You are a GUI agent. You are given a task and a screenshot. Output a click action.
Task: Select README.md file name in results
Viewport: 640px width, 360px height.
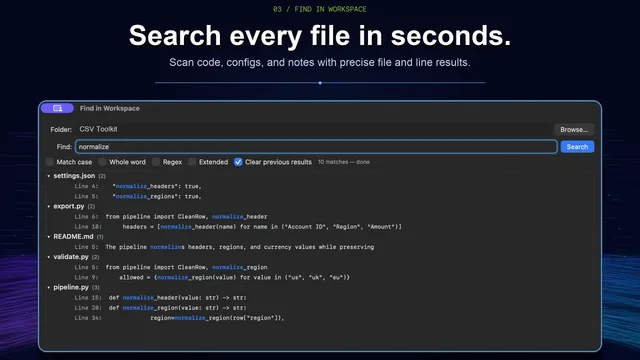click(x=73, y=236)
